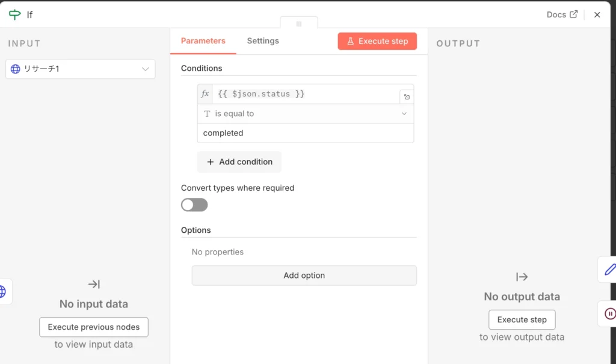Click the drag handle at panel top
Viewport: 616px width, 364px height.
(x=298, y=23)
